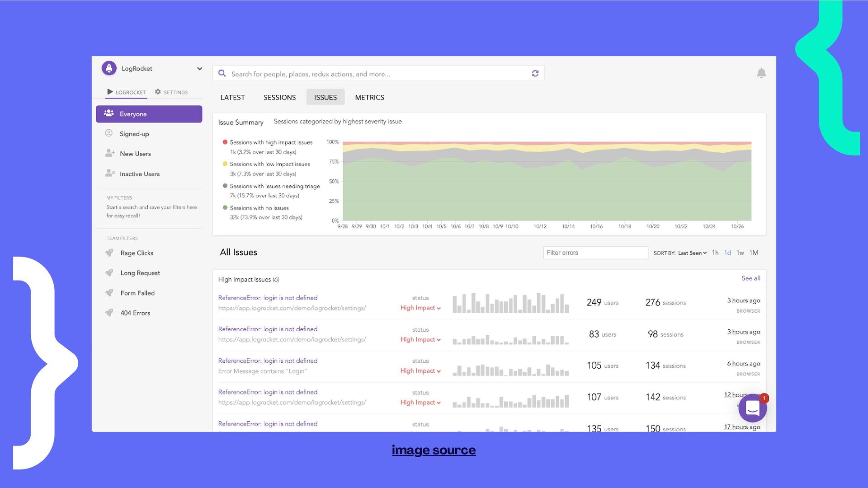This screenshot has width=868, height=488.
Task: Open High Impact status dropdown for 107 users issue
Action: (x=420, y=402)
